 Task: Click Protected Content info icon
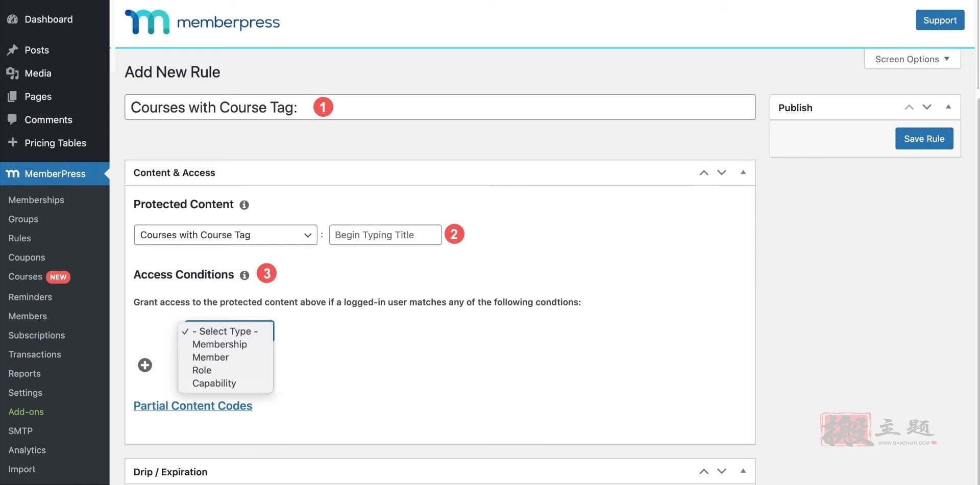pyautogui.click(x=244, y=205)
